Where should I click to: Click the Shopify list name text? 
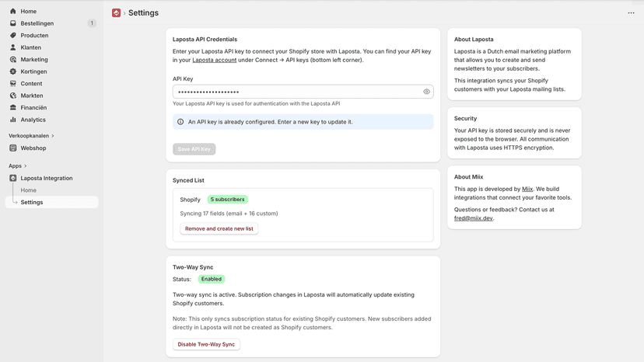click(x=190, y=200)
